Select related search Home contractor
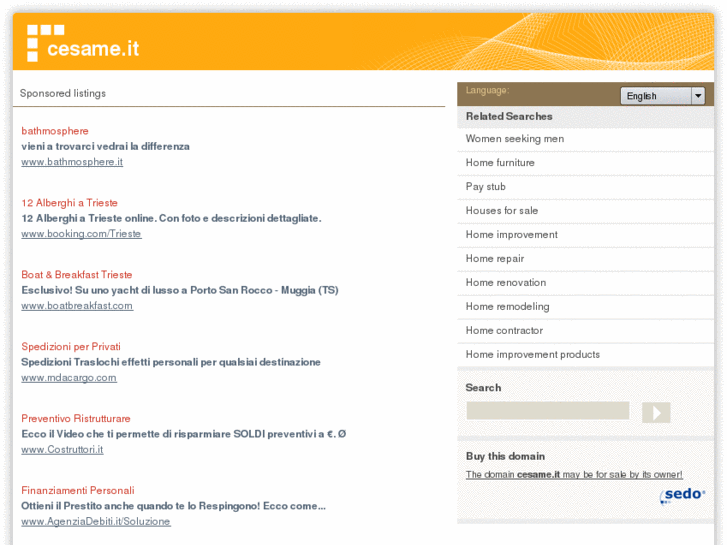Image resolution: width=727 pixels, height=545 pixels. (x=504, y=331)
